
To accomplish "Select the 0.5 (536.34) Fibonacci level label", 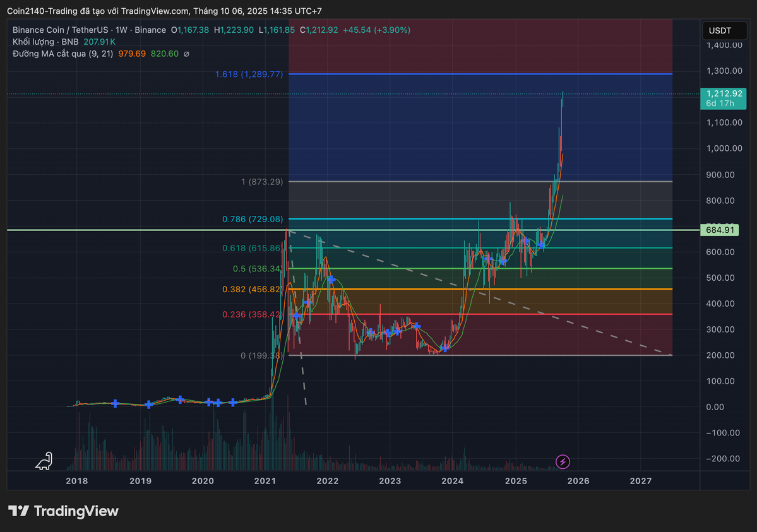I will (257, 269).
